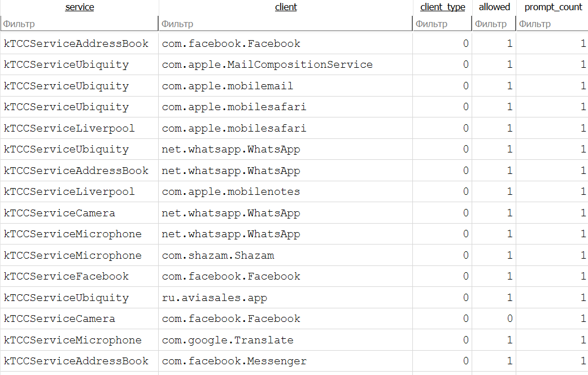
Task: Select the com.facebook.Messenger client cell
Action: (234, 361)
